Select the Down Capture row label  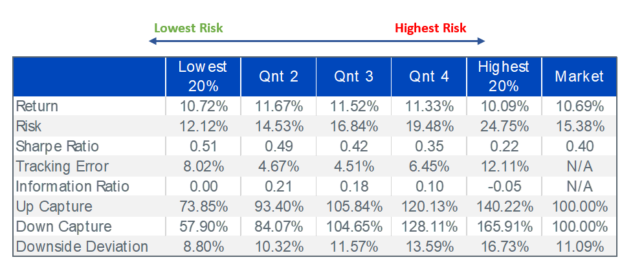63,226
